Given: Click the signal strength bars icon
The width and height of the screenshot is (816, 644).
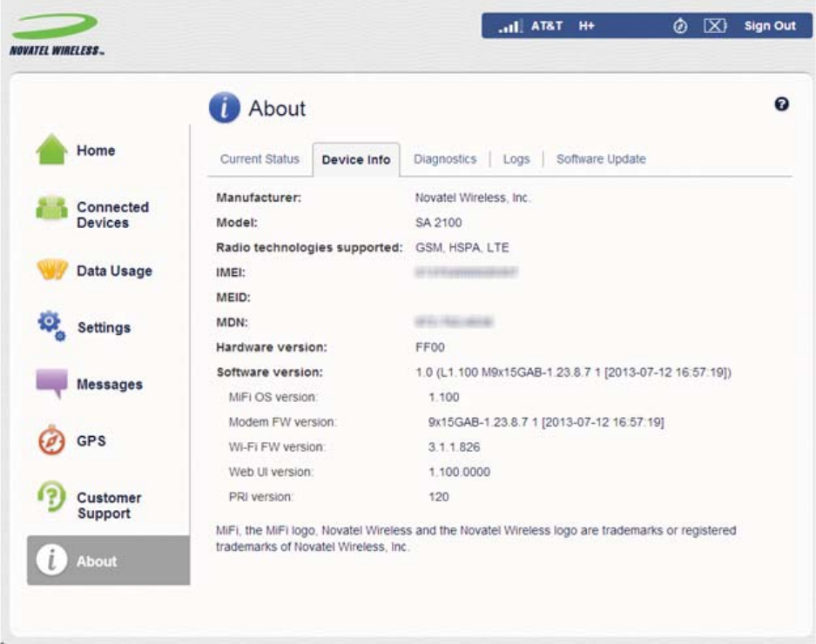Looking at the screenshot, I should click(x=509, y=25).
